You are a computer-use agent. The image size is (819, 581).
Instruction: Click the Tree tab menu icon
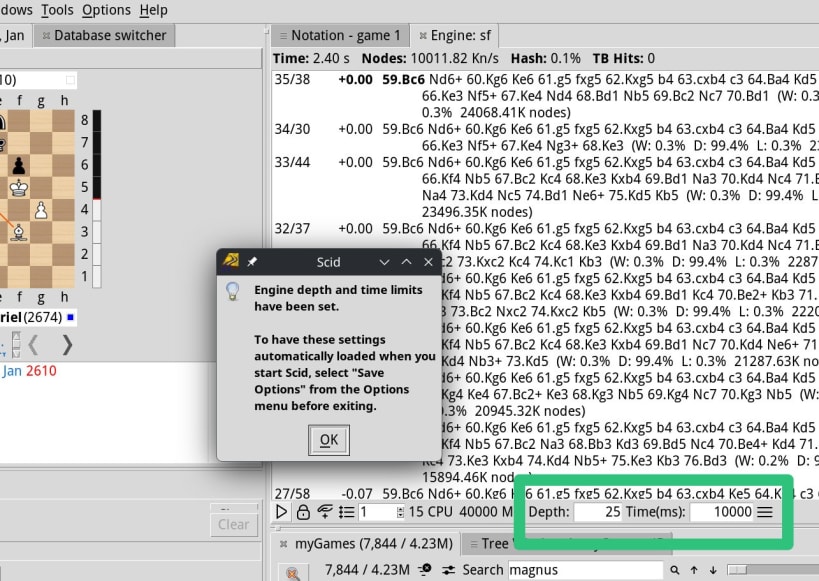pyautogui.click(x=474, y=544)
